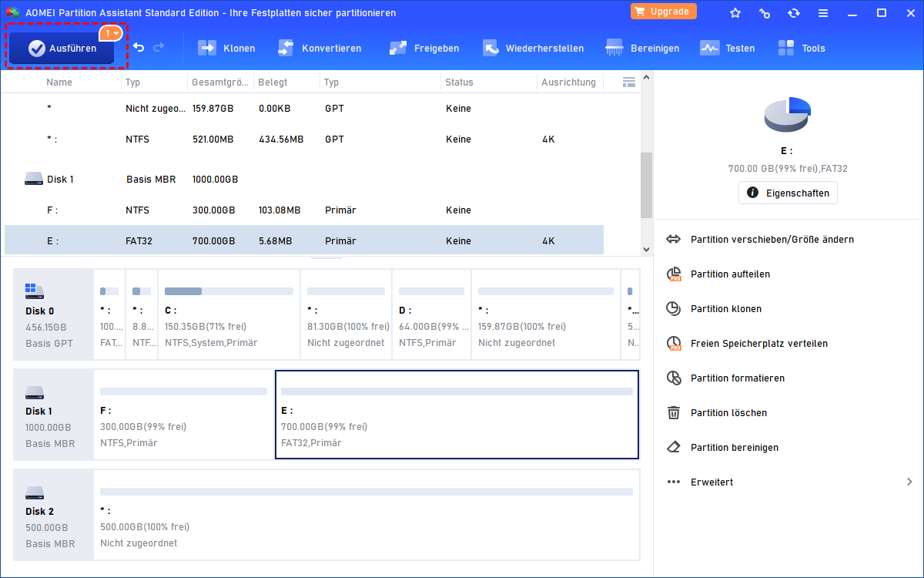
Task: Open the Testen toolbar menu
Action: (727, 48)
